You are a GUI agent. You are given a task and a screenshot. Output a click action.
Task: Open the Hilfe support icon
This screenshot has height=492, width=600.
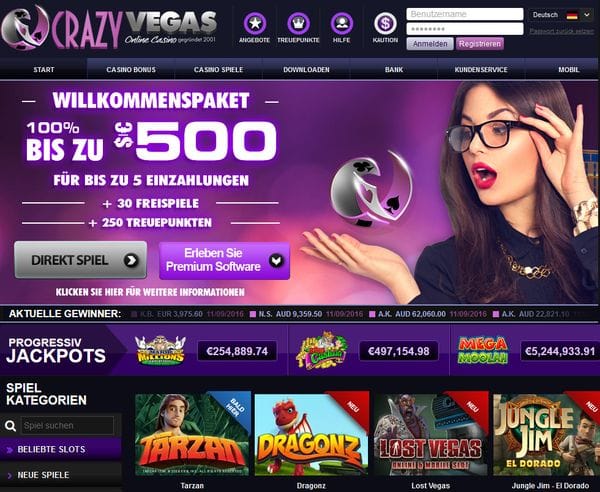[x=341, y=24]
